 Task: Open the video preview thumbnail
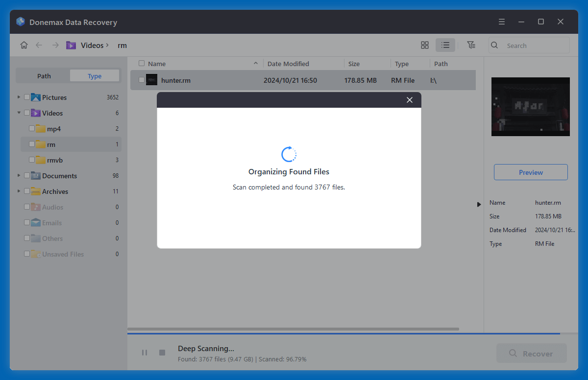531,107
